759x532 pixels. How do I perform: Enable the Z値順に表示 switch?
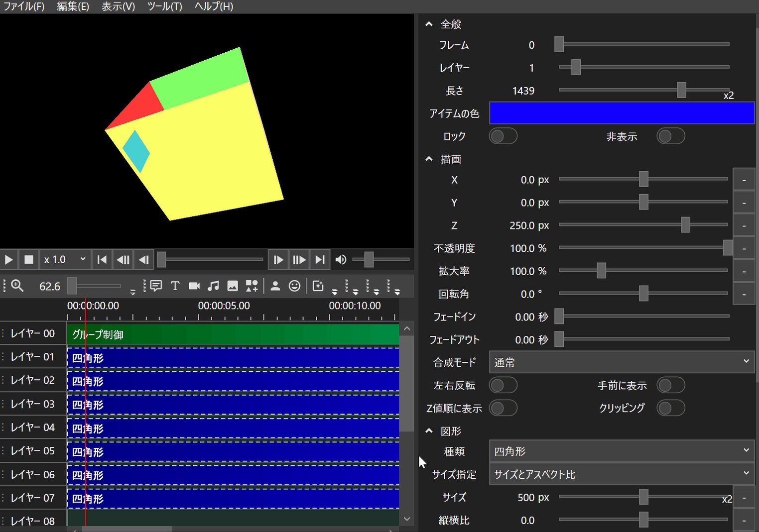503,408
